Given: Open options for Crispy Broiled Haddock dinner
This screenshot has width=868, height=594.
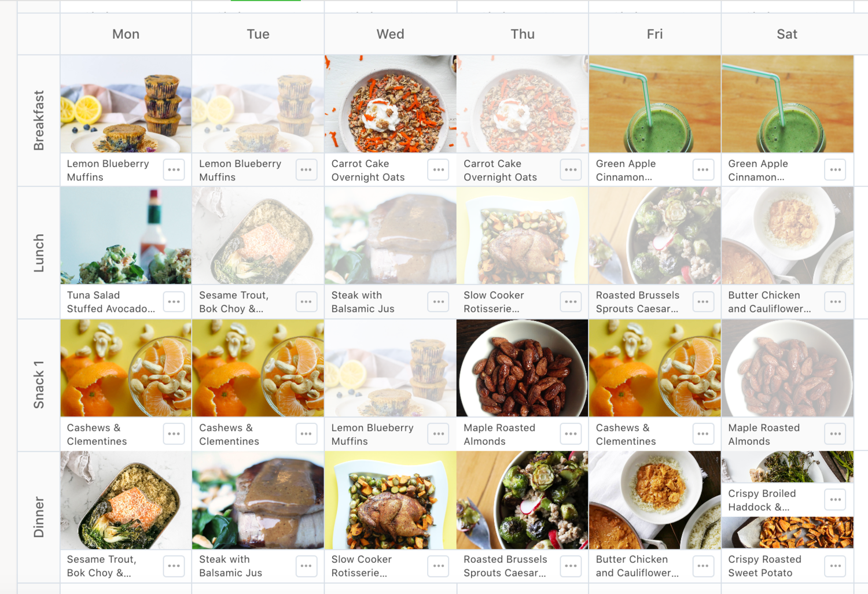Looking at the screenshot, I should 836,500.
